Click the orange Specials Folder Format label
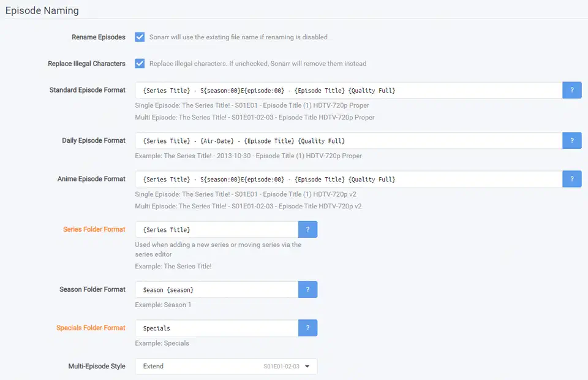The height and width of the screenshot is (380, 588). click(91, 328)
